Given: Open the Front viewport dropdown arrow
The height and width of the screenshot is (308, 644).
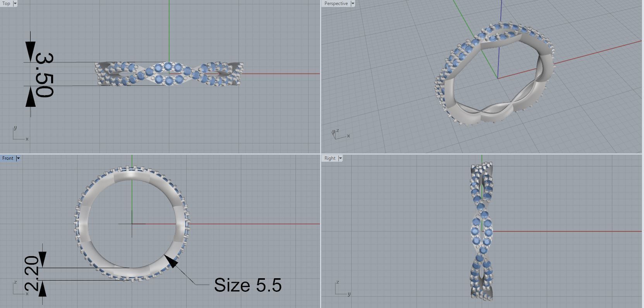Looking at the screenshot, I should 18,158.
